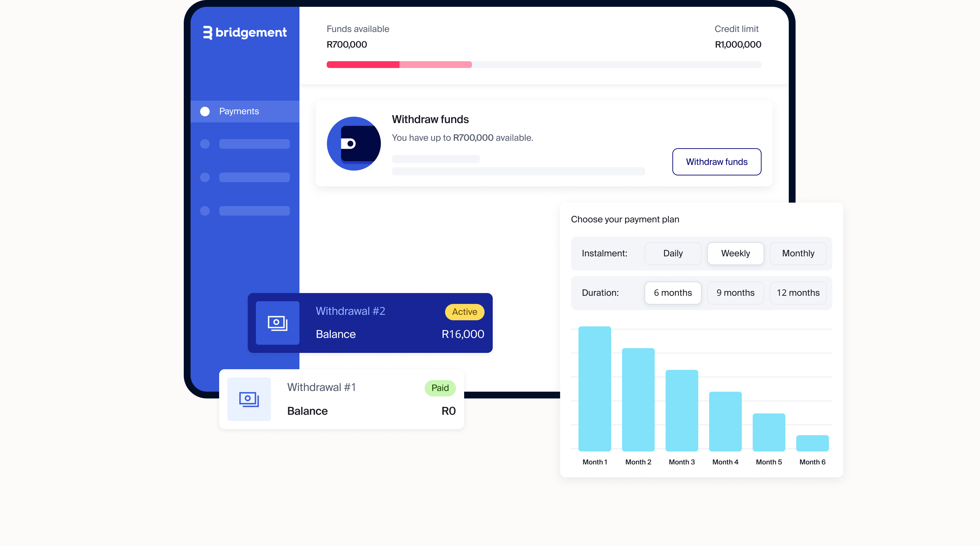Select the Weekly instalment option
This screenshot has height=546, width=980.
tap(735, 253)
